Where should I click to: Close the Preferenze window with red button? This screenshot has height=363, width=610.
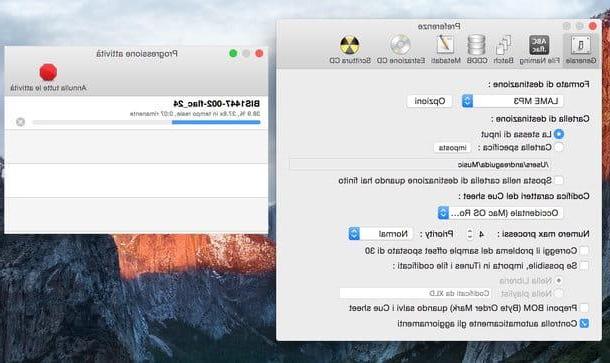pos(593,26)
